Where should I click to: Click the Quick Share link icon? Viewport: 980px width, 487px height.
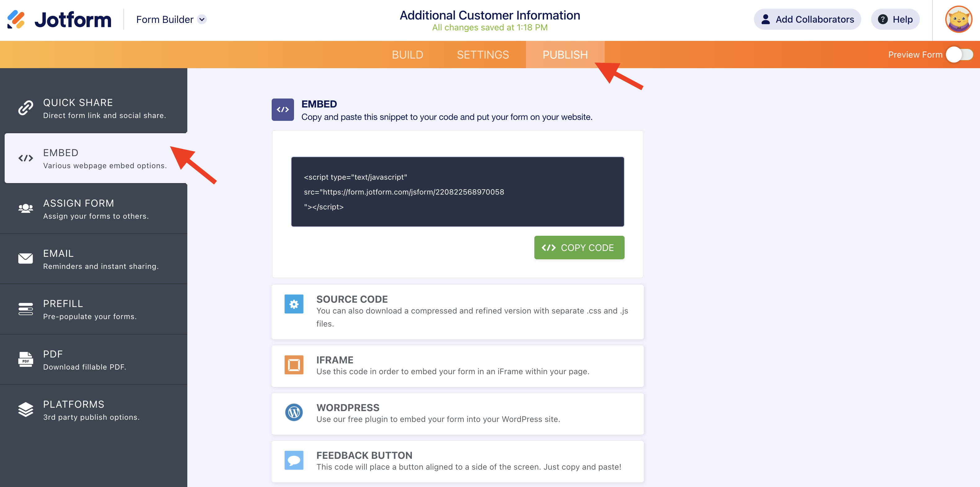[x=25, y=108]
